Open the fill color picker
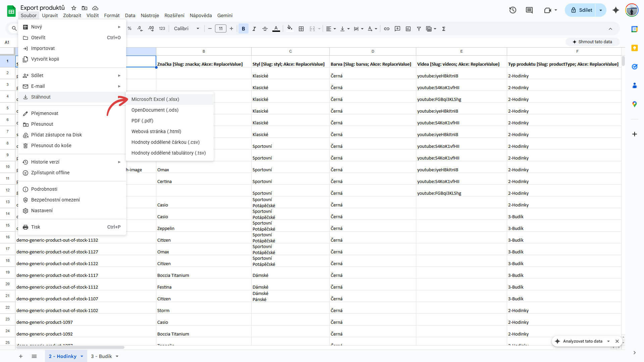Screen dimensions: 644x362 pos(290,28)
